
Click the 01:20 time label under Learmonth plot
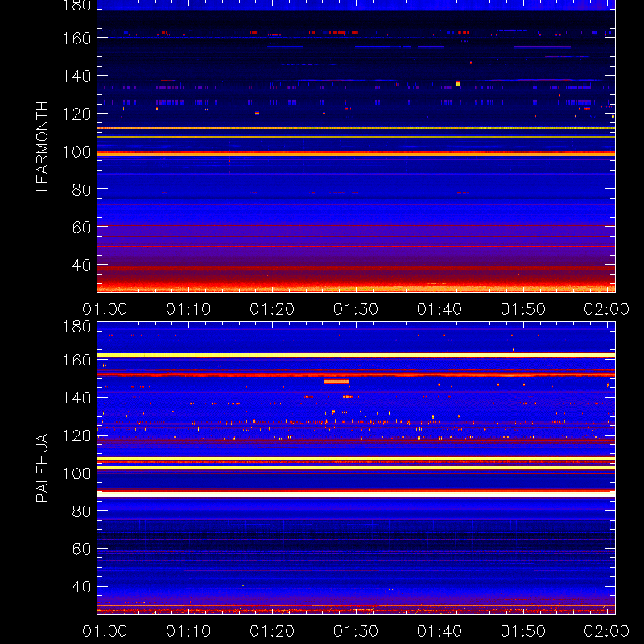272,309
